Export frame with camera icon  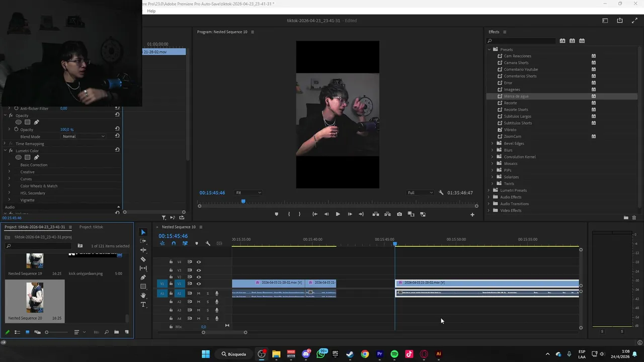click(x=399, y=214)
